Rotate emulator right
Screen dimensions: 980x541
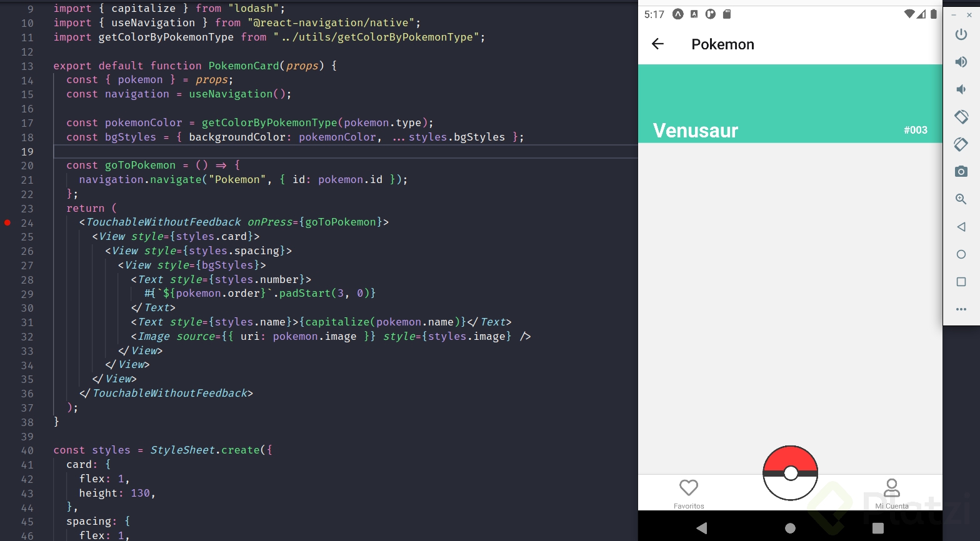(x=961, y=144)
